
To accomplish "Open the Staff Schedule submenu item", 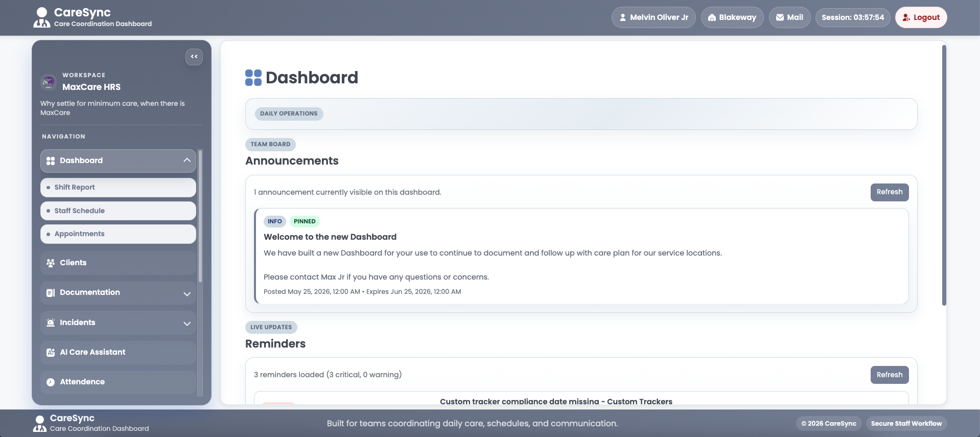I will pos(118,211).
